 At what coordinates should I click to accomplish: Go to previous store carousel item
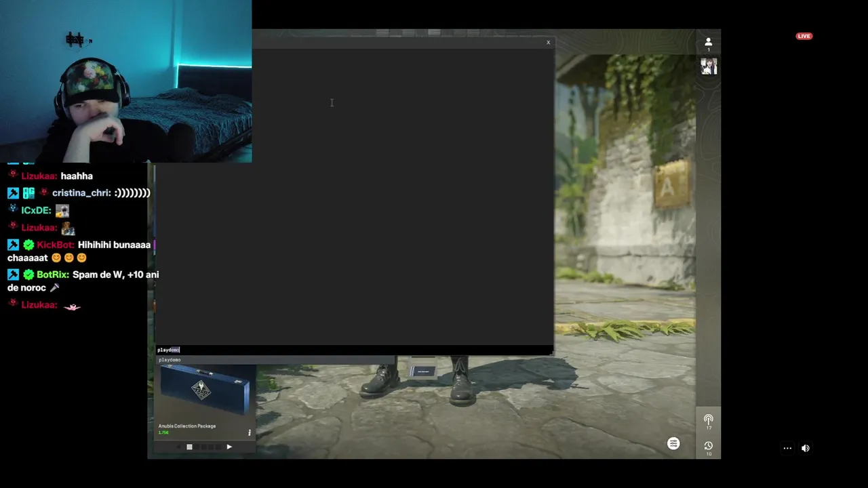pos(178,447)
